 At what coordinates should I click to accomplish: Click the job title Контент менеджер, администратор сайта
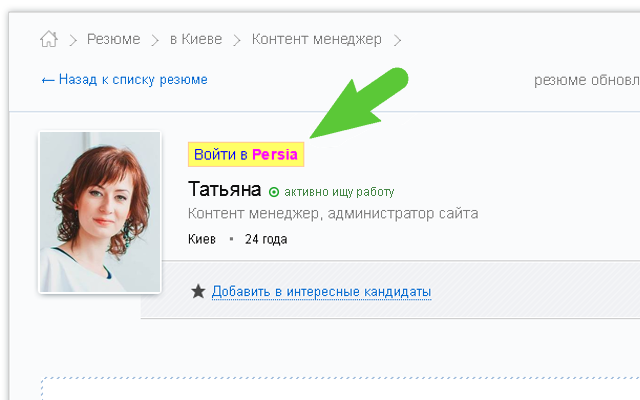click(x=333, y=213)
